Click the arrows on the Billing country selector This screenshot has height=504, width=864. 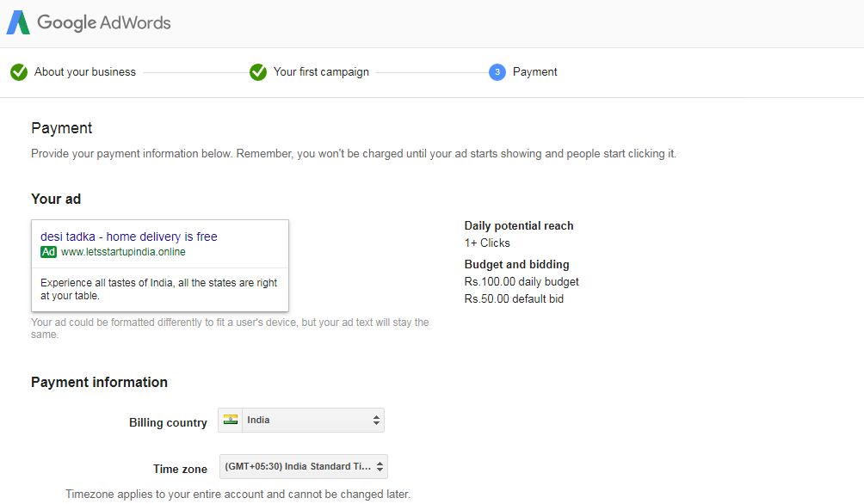point(376,421)
